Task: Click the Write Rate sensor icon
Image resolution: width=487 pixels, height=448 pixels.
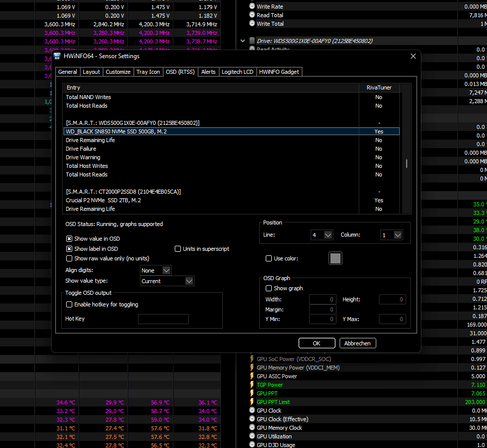Action: click(x=252, y=6)
